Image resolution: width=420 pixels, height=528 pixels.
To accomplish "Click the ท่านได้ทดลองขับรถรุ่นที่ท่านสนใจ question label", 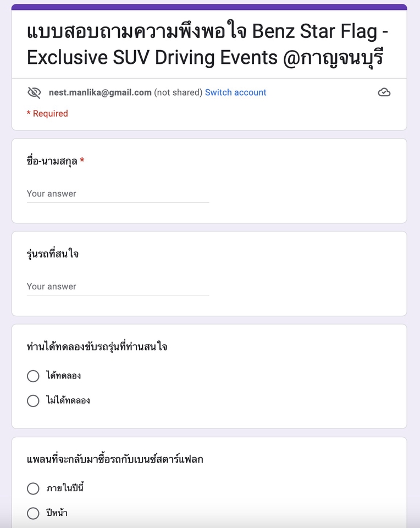I will pyautogui.click(x=97, y=346).
